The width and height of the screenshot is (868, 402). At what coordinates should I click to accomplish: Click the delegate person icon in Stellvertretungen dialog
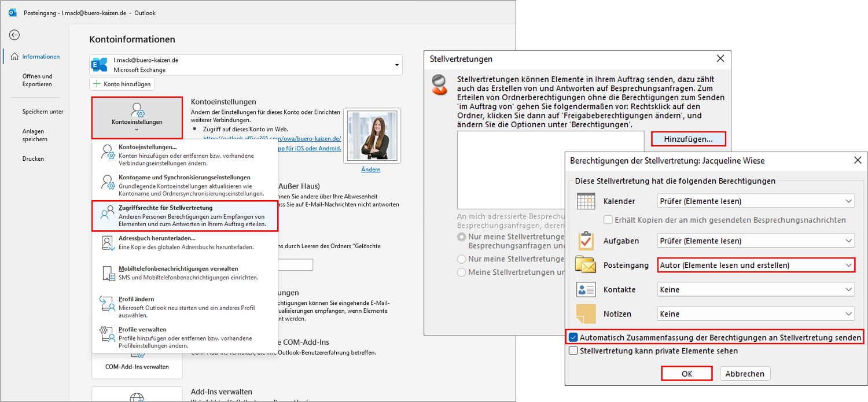click(x=441, y=84)
